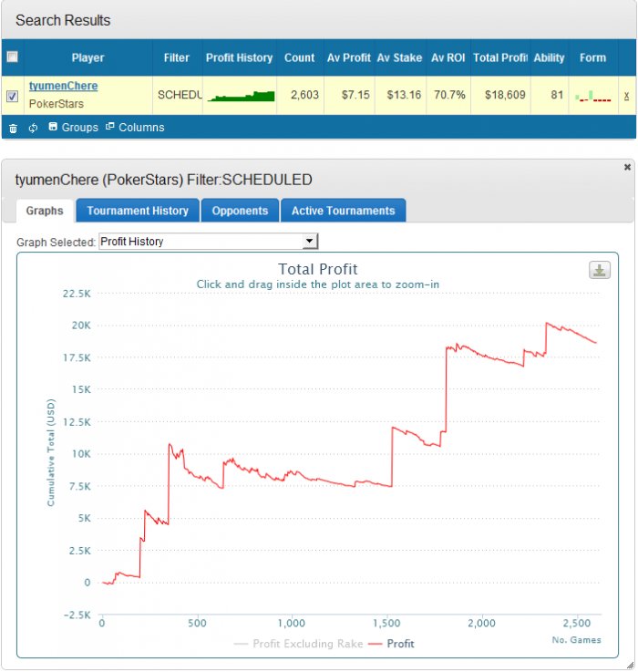Screen dimensions: 638x672
Task: Click the trash delete icon in results toolbar
Action: pyautogui.click(x=14, y=129)
